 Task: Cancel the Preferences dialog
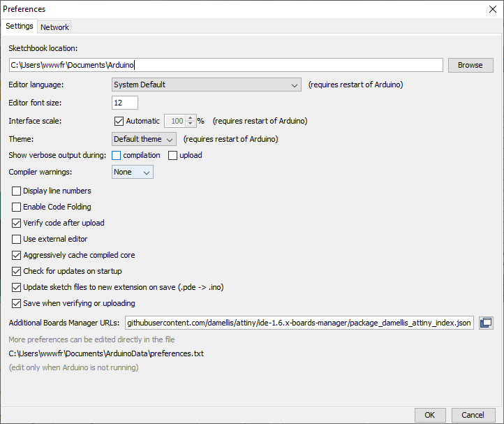click(x=473, y=415)
